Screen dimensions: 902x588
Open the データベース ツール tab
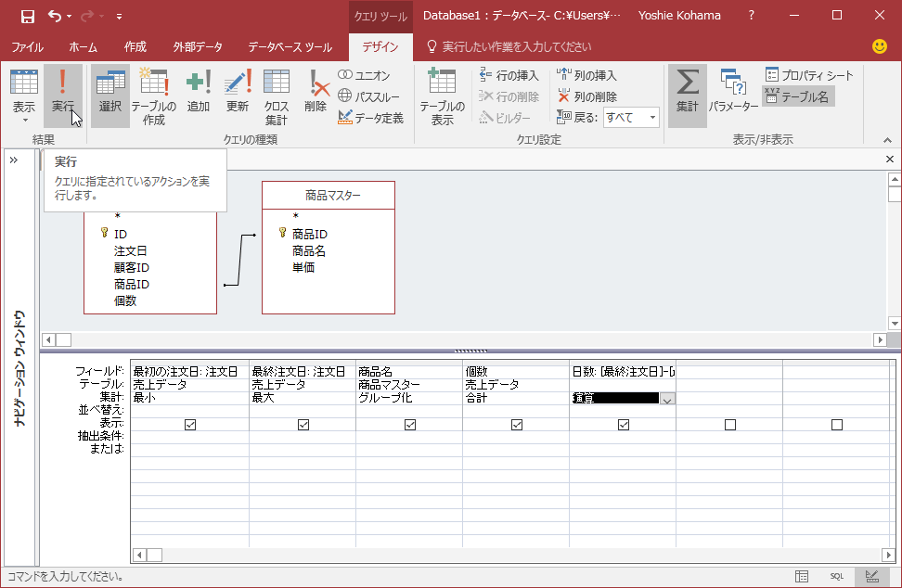click(290, 46)
